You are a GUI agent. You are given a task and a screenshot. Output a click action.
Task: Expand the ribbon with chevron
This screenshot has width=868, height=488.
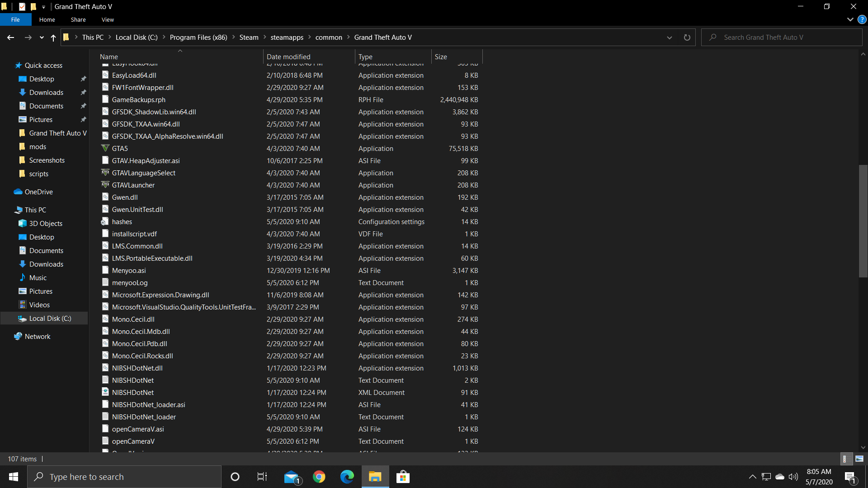[x=850, y=19]
